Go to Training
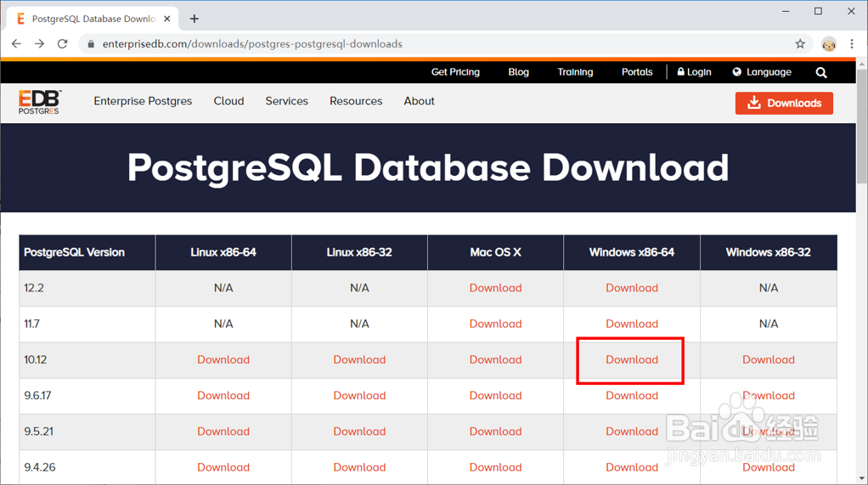The width and height of the screenshot is (868, 485). point(575,72)
